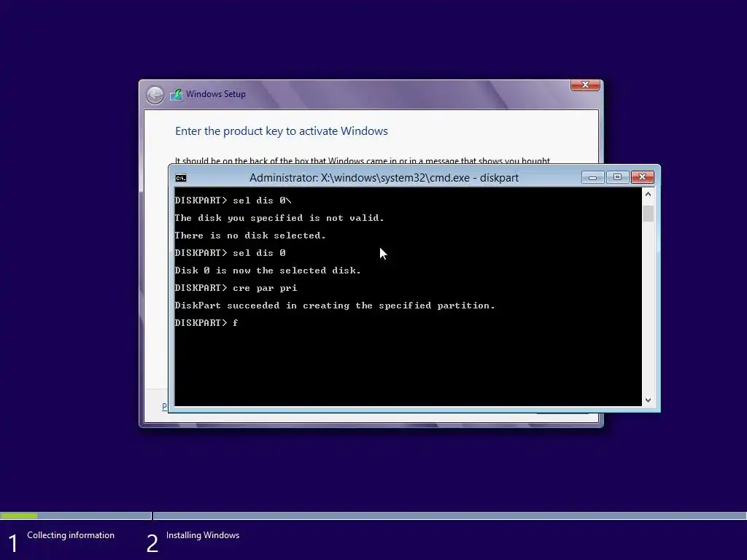Click 'The disk you specified is not valid.'
Image resolution: width=747 pixels, height=560 pixels.
(279, 218)
